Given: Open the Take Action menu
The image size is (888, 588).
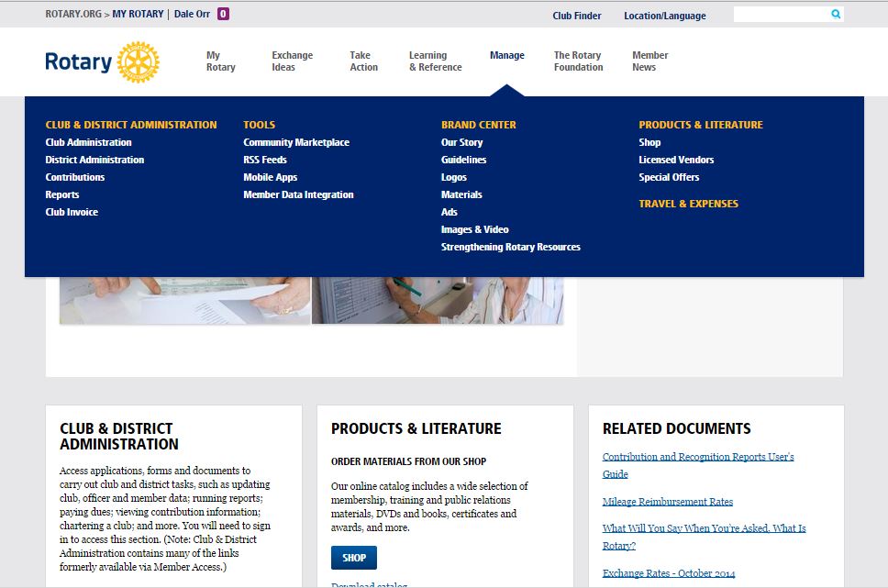Looking at the screenshot, I should (363, 61).
